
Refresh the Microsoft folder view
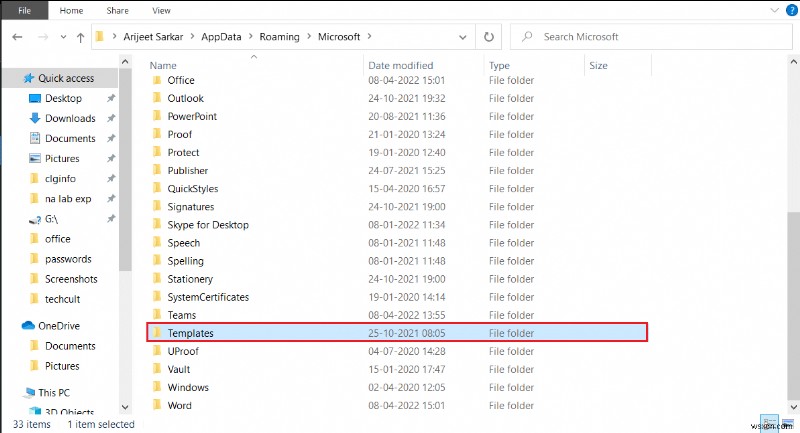[489, 37]
